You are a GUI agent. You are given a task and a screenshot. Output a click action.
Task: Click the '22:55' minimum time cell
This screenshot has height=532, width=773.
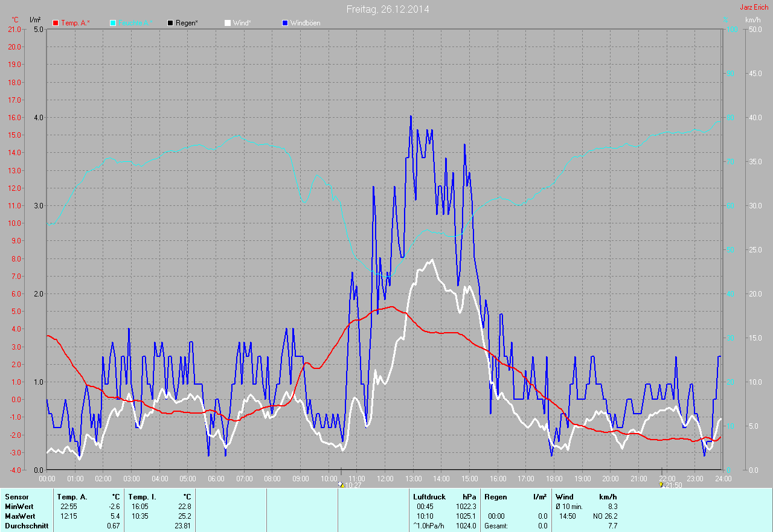(x=69, y=507)
